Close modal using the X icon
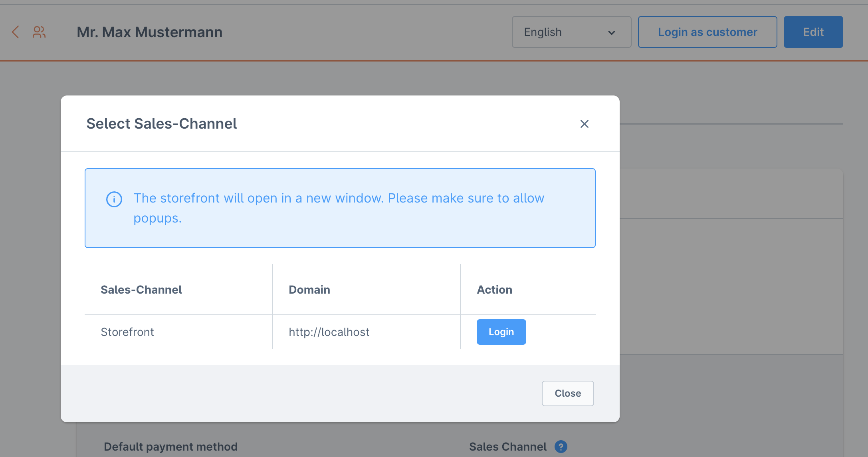The height and width of the screenshot is (457, 868). 584,124
